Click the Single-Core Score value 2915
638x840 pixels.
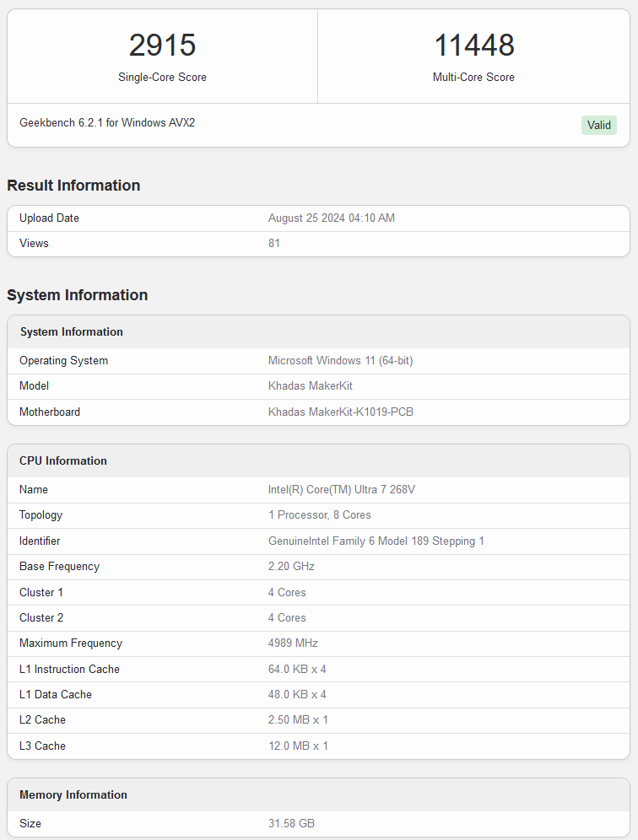pos(162,46)
